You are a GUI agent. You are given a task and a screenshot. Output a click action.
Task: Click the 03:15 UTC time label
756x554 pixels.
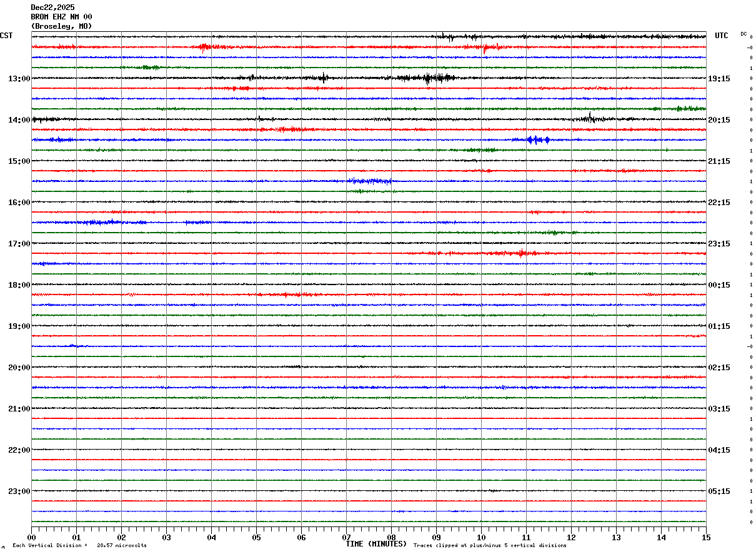(719, 409)
